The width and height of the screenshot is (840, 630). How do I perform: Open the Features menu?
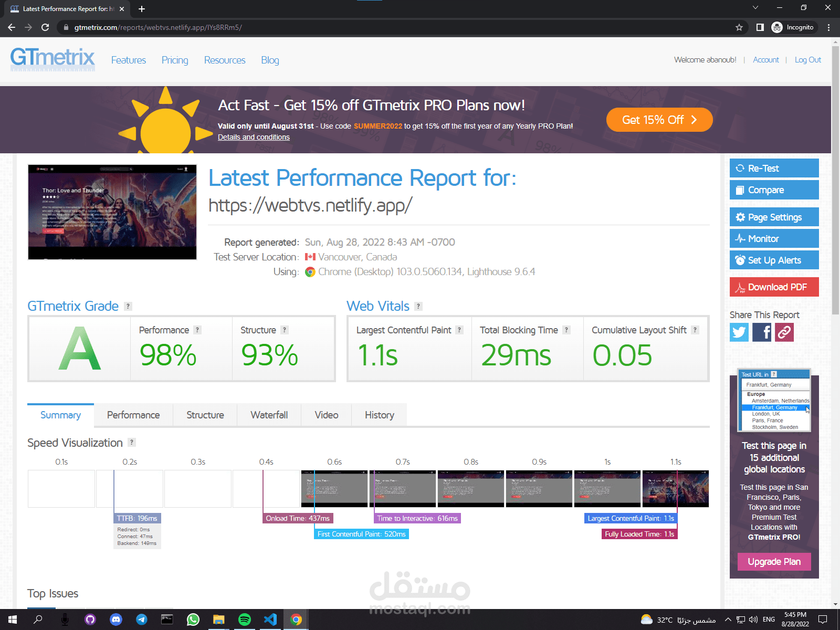(129, 60)
